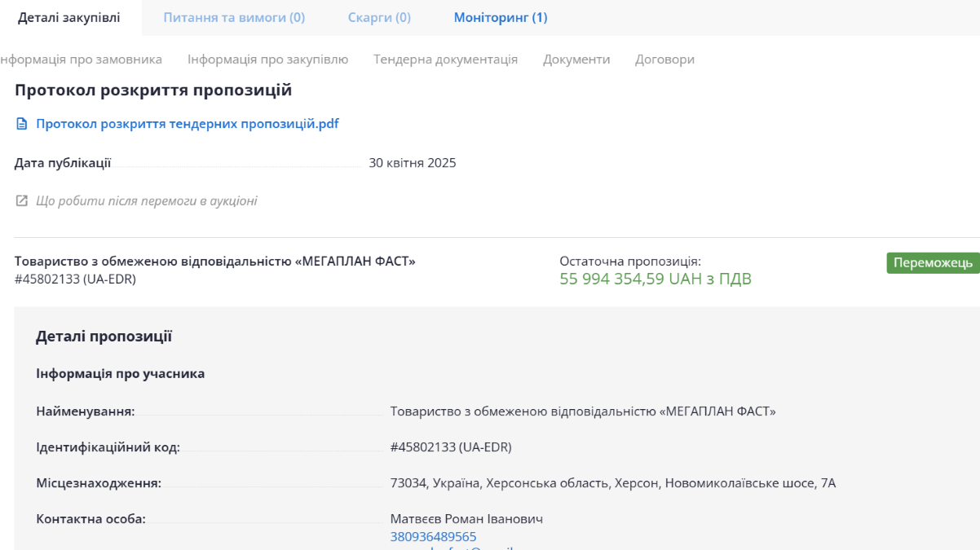Click the contact person name Матвєєв Роман Іванович

[x=466, y=519]
